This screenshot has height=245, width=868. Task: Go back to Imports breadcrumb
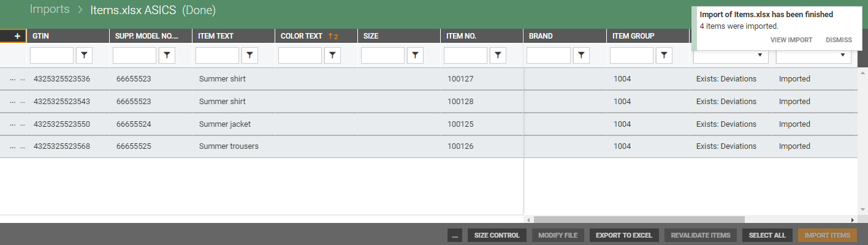(x=50, y=10)
